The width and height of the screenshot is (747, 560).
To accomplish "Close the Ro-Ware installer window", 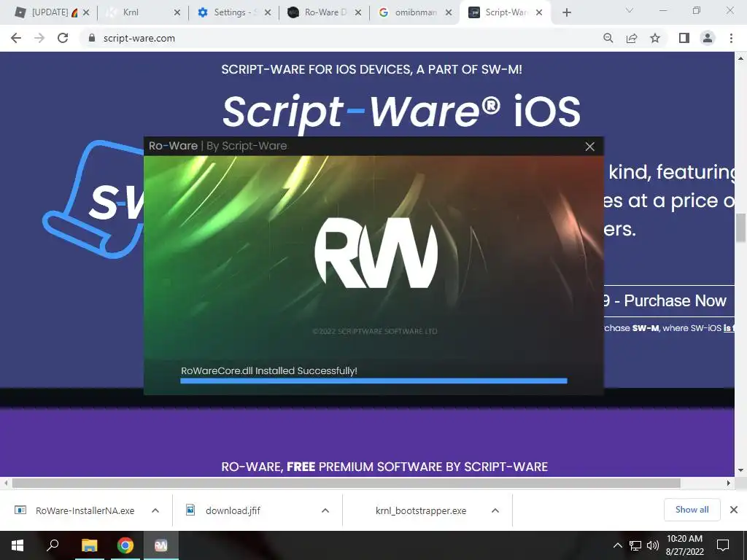I will 589,146.
